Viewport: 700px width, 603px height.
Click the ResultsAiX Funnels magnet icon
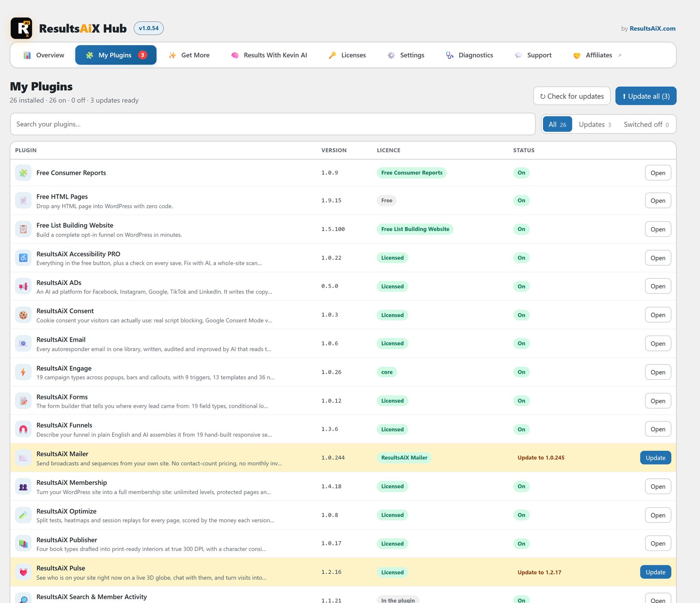tap(23, 429)
